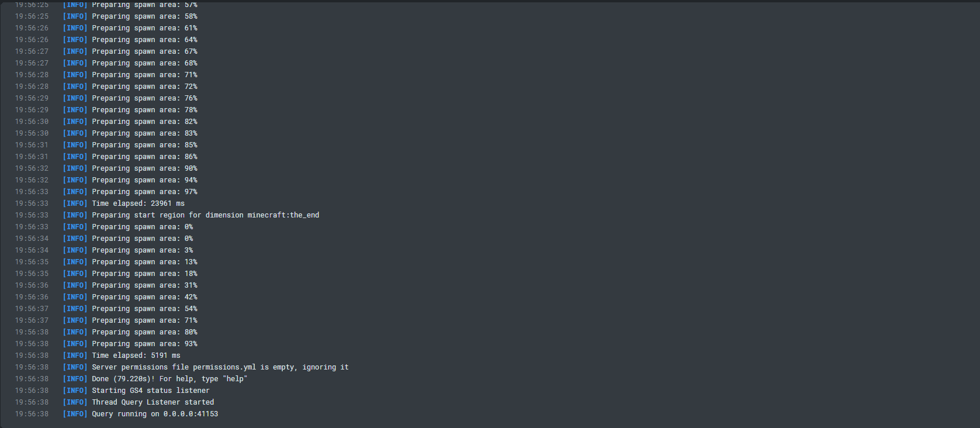The height and width of the screenshot is (428, 980).
Task: Click the "Preparing spawn area: 97%" line
Action: click(x=144, y=192)
